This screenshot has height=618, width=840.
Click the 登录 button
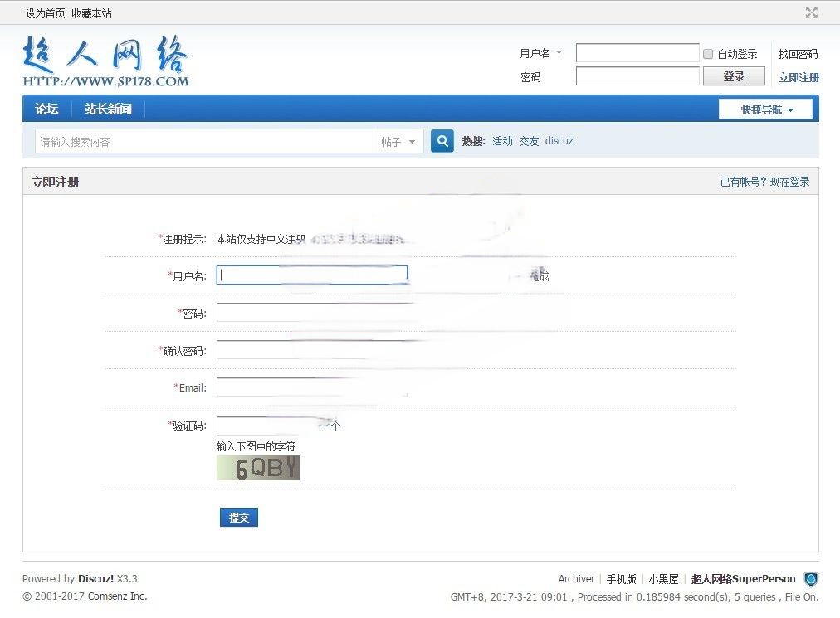(x=734, y=75)
